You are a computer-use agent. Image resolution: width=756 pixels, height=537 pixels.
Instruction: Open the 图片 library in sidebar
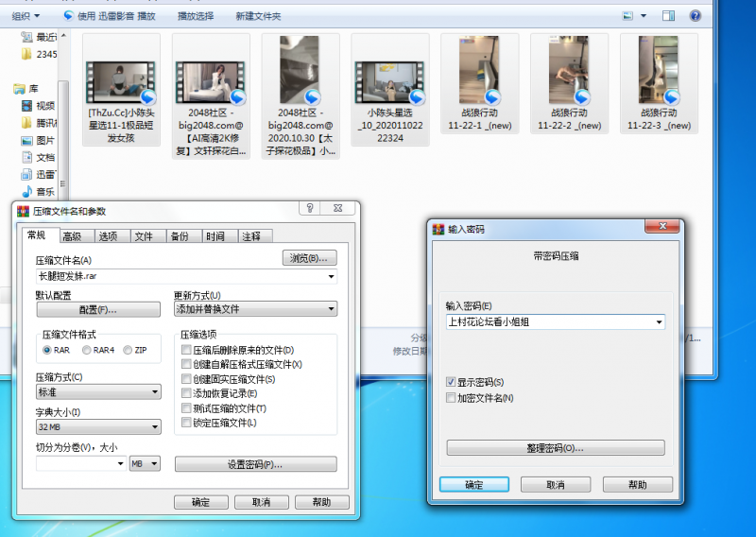tap(39, 141)
